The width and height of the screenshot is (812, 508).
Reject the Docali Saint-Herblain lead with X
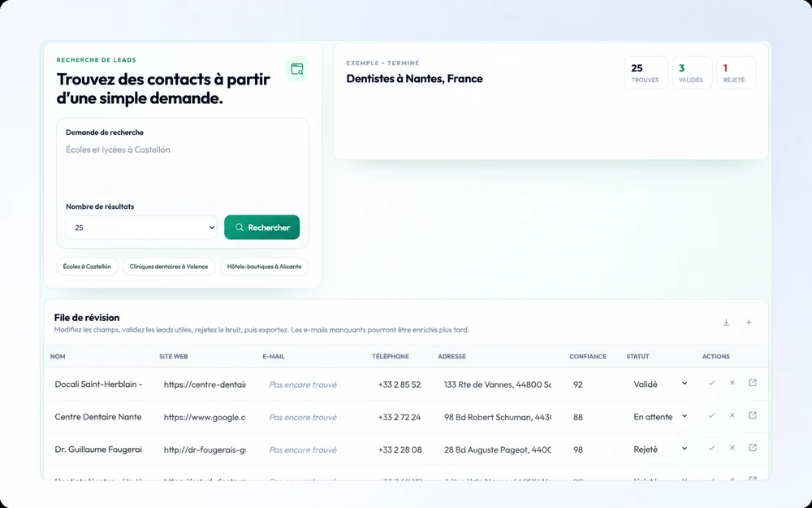pyautogui.click(x=732, y=383)
